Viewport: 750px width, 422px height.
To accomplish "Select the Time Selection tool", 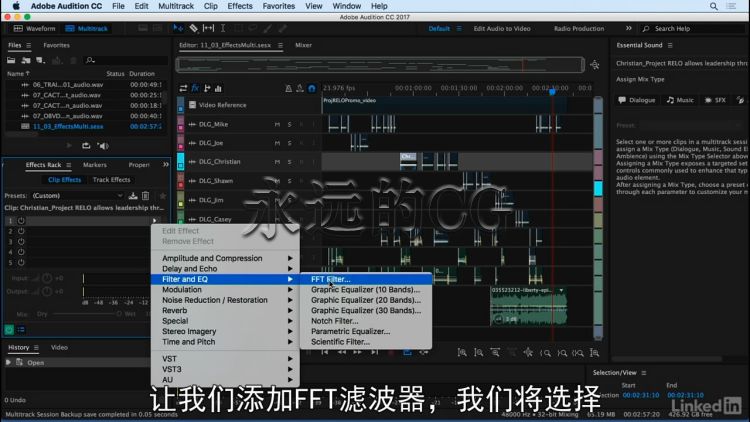I will point(223,28).
